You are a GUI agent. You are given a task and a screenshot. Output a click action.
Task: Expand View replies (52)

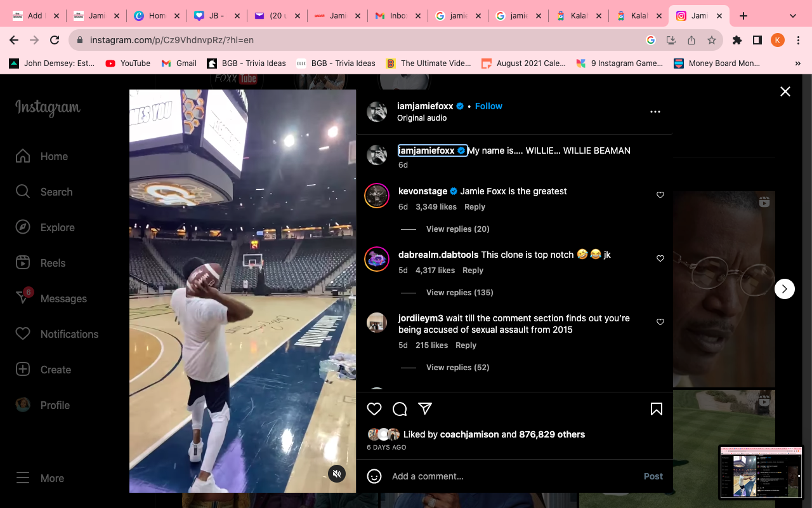coord(458,367)
